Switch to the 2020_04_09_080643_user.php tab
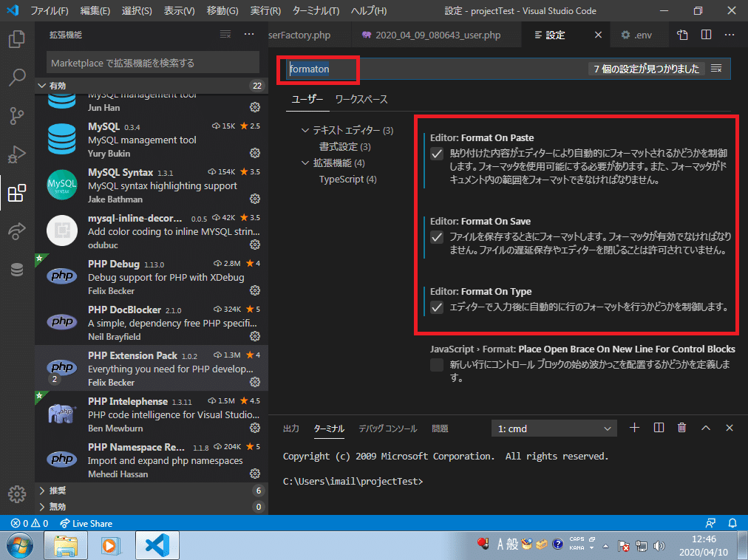The width and height of the screenshot is (748, 560). [437, 35]
